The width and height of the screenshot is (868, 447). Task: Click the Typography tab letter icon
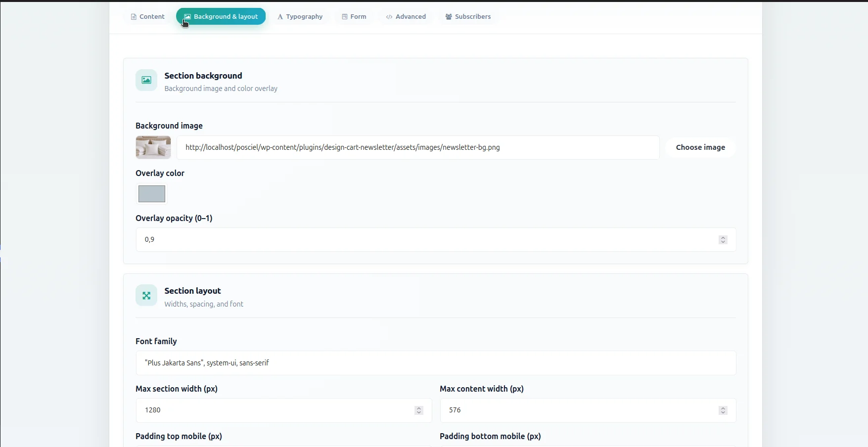pos(280,17)
